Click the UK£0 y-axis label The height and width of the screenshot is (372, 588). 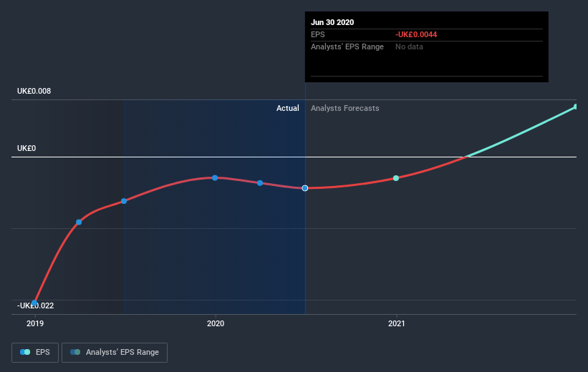tap(26, 148)
